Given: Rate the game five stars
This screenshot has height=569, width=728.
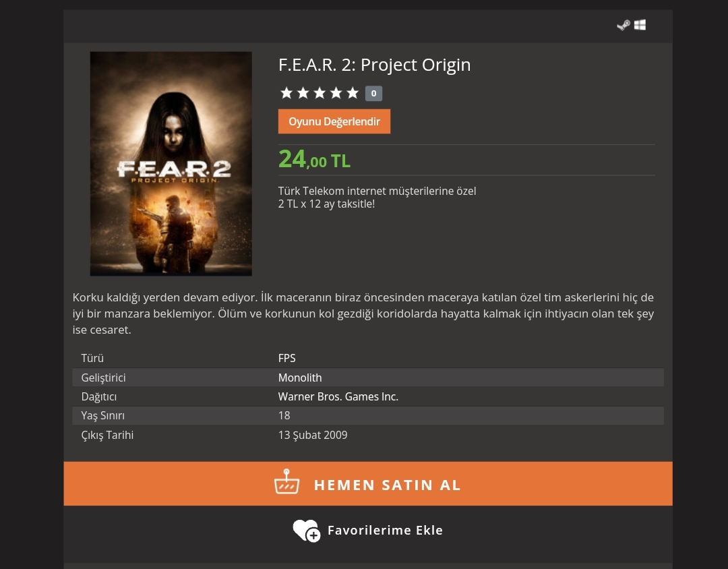Looking at the screenshot, I should 353,93.
